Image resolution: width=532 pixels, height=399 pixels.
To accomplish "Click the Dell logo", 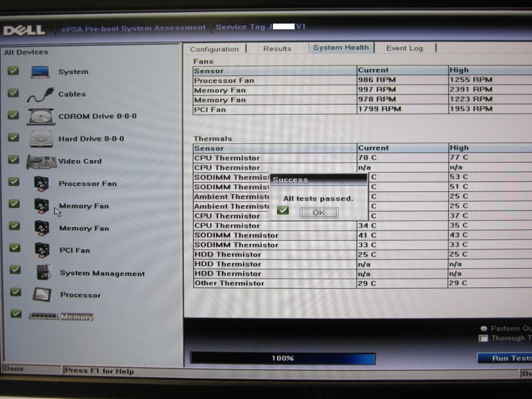I will 24,31.
